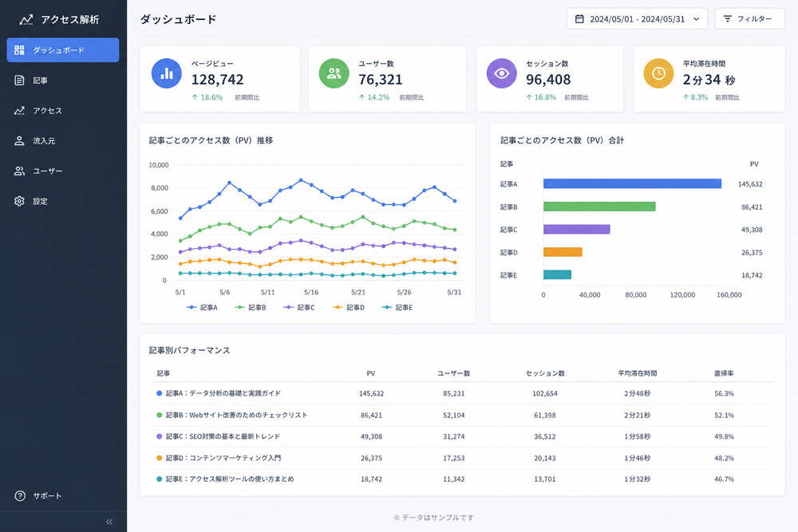
Task: Open 記事A：データ分析の基礎と実践ガイド row
Action: (x=462, y=393)
